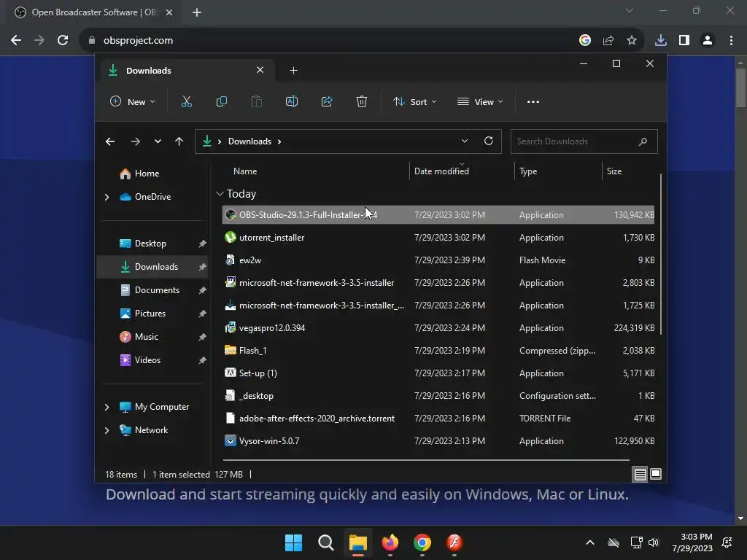
Task: Add a new File Explorer tab
Action: 293,71
